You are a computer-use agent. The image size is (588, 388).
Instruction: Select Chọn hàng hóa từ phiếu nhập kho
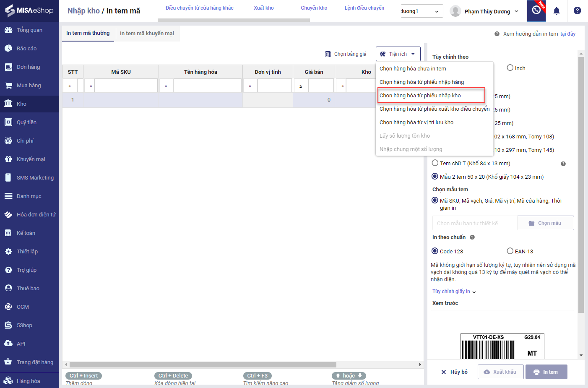(420, 96)
